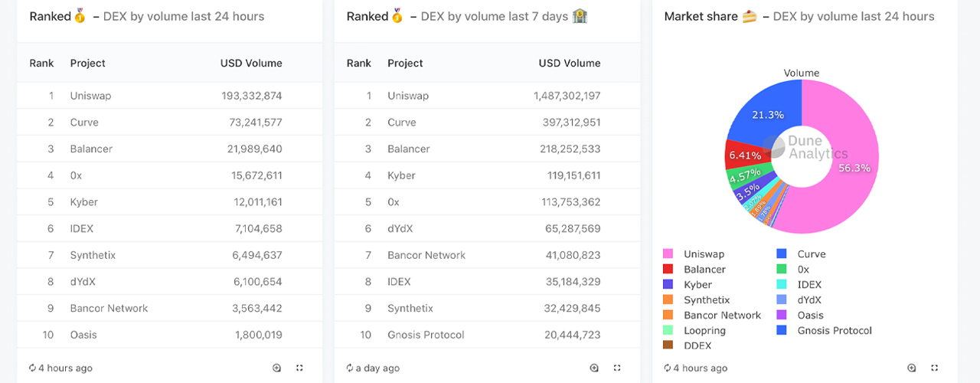Toggle Balancer red legend swatch
The height and width of the screenshot is (383, 980).
click(668, 269)
